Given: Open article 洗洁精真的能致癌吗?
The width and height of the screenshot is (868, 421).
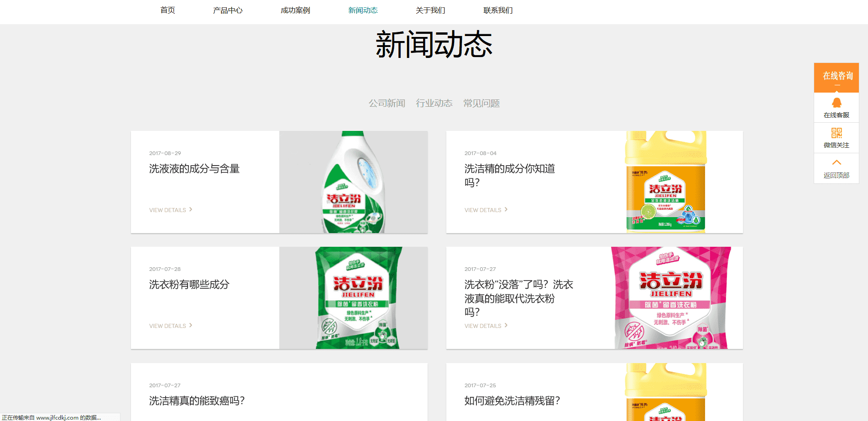Looking at the screenshot, I should click(197, 400).
